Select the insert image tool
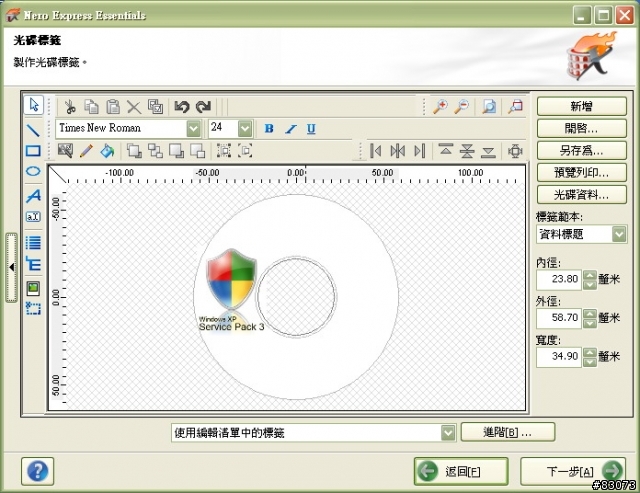The height and width of the screenshot is (493, 640). tap(33, 288)
